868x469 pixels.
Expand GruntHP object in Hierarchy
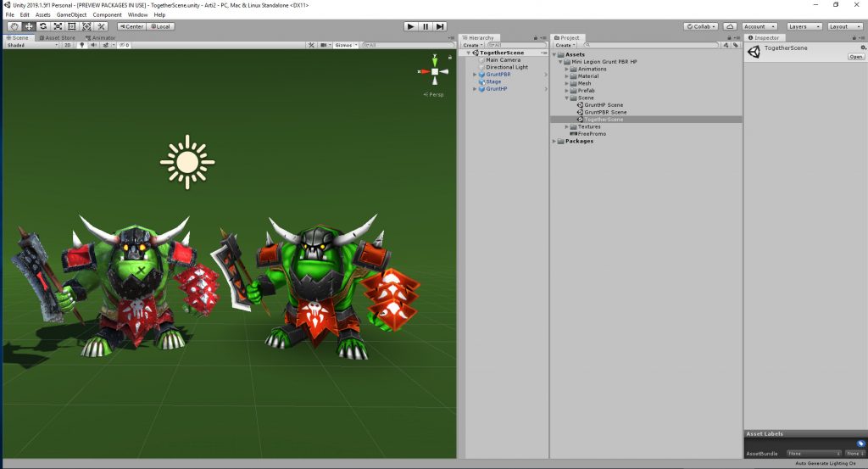pos(475,88)
